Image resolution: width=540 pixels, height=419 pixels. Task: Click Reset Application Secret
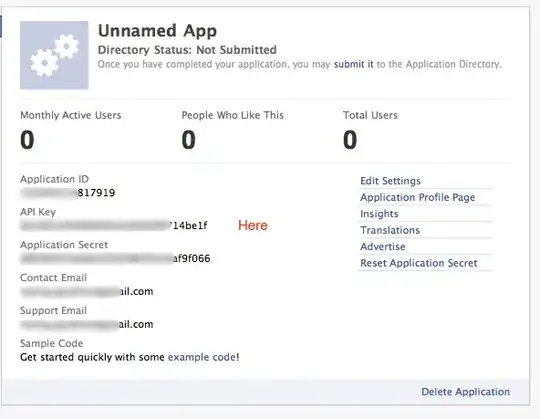tap(419, 263)
